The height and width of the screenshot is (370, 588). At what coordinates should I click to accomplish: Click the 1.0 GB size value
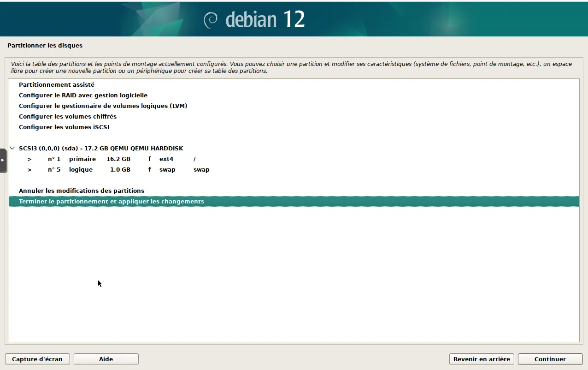point(120,170)
